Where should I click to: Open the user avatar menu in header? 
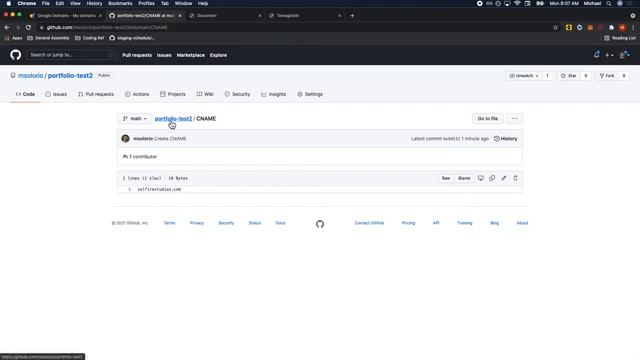(x=624, y=55)
